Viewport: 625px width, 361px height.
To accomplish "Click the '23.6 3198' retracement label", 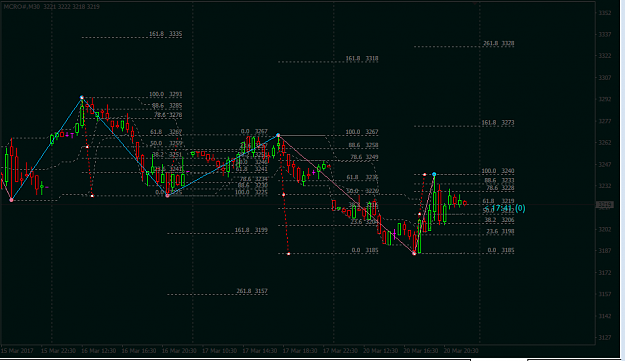I will click(x=500, y=231).
